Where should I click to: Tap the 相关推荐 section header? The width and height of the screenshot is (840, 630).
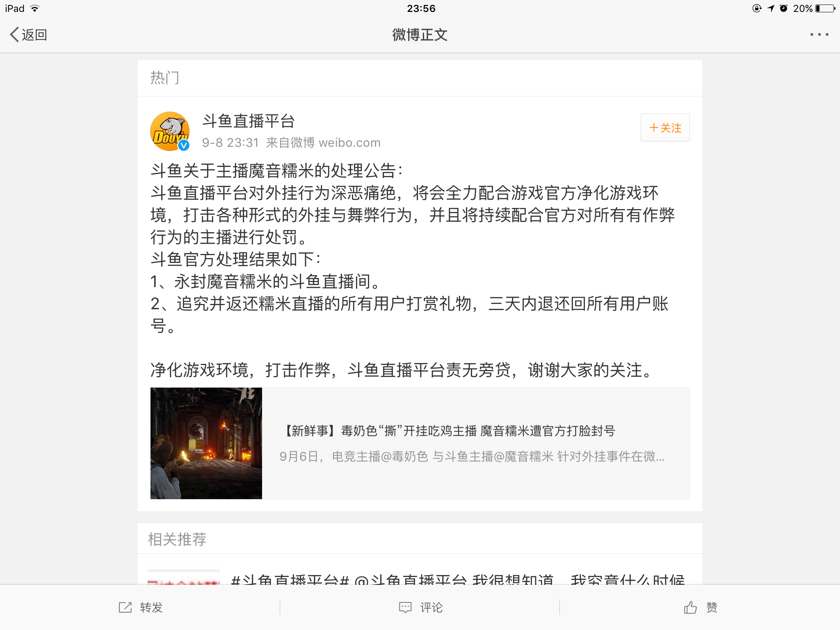pyautogui.click(x=177, y=539)
